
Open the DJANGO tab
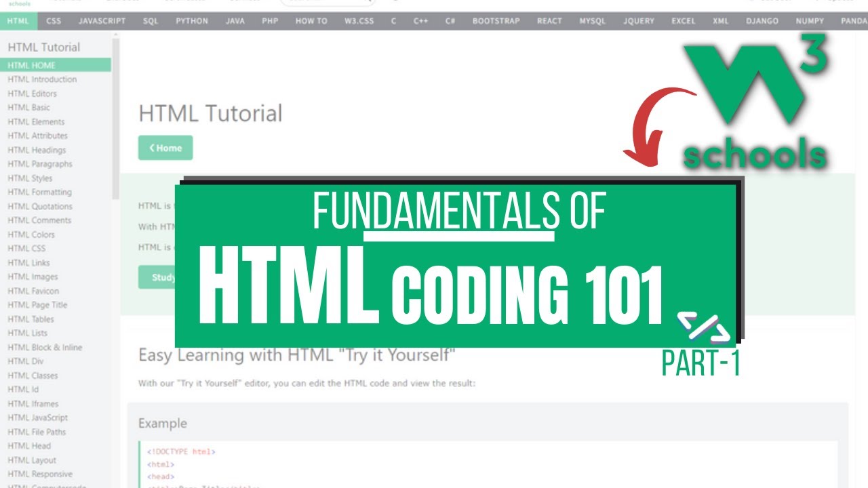762,21
